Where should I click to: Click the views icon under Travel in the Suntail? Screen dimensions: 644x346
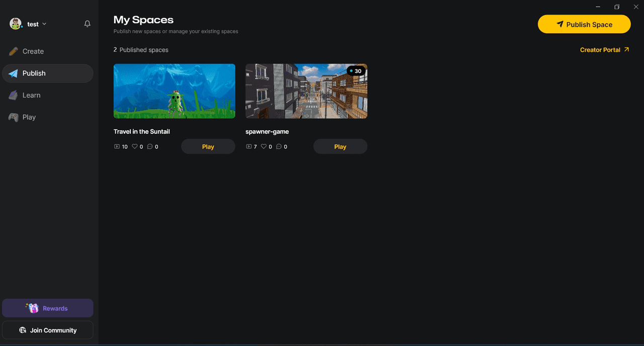coord(116,146)
